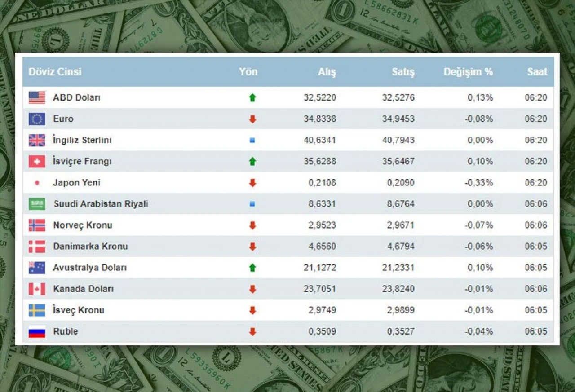The image size is (575, 392).
Task: Sort by the Alış column header
Action: pyautogui.click(x=327, y=72)
